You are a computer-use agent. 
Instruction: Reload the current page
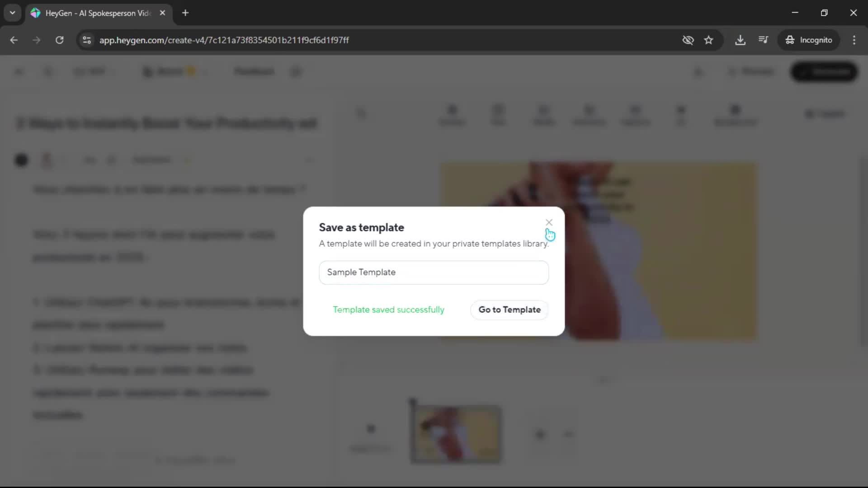pyautogui.click(x=59, y=40)
